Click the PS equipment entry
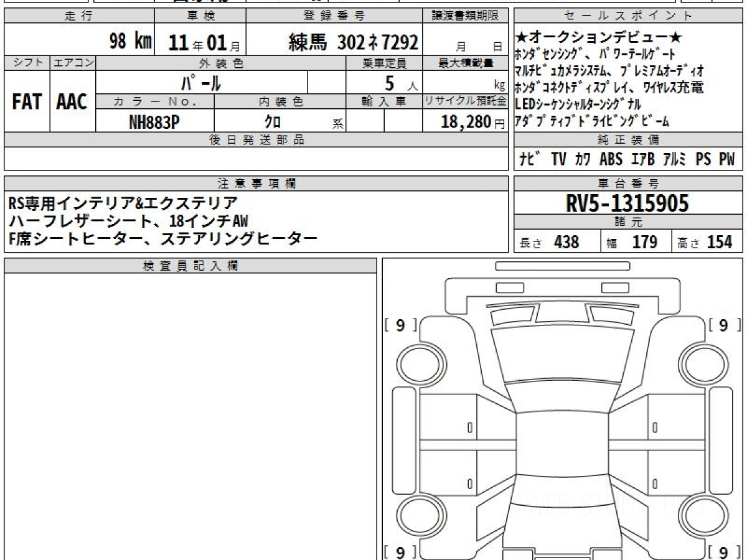 [703, 159]
